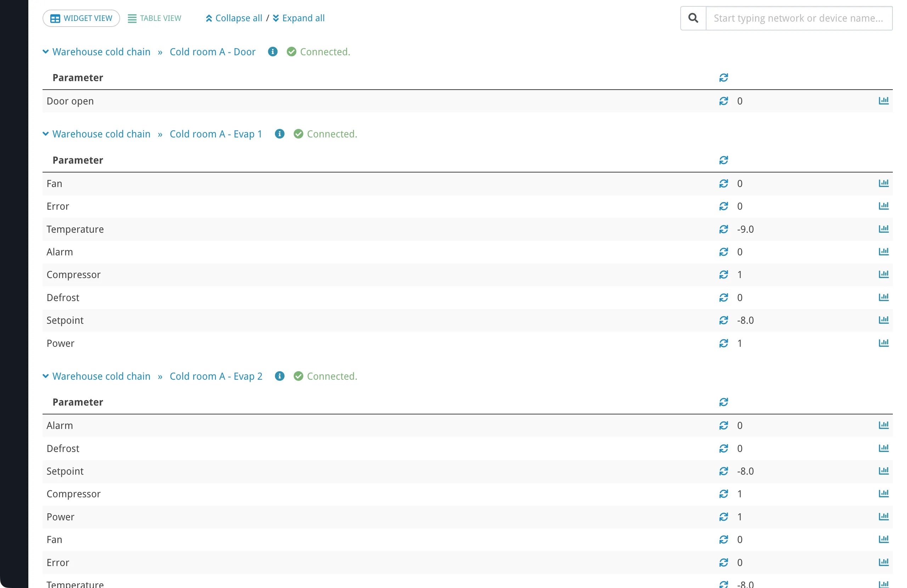Switch to Table View
Image resolution: width=907 pixels, height=588 pixels.
pos(154,18)
